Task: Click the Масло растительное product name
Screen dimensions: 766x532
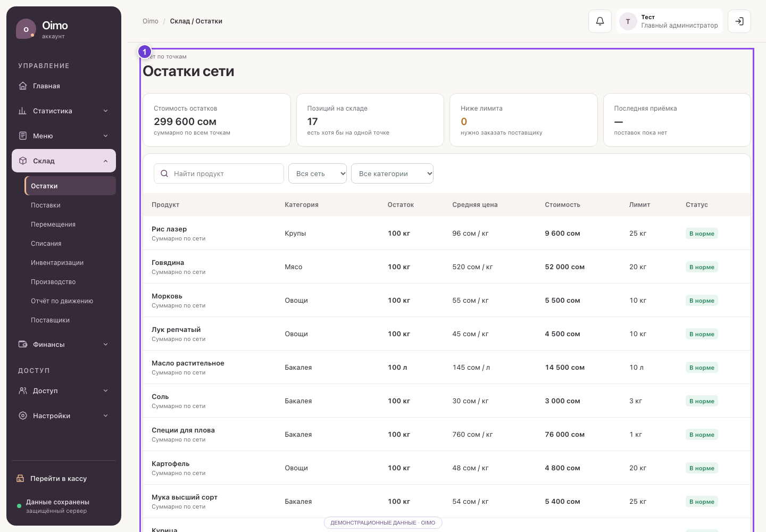Action: [x=188, y=363]
